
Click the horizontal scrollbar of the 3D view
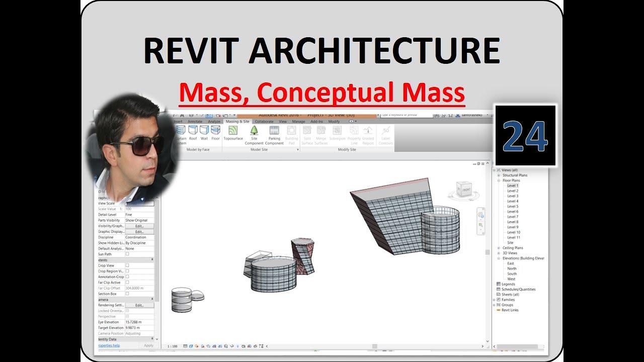click(x=375, y=346)
